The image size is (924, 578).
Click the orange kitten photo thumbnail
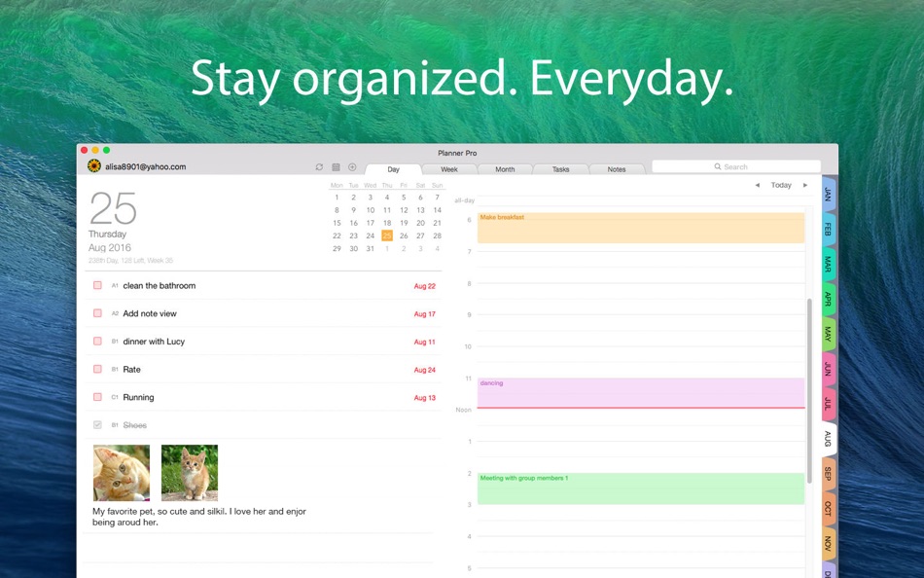pos(121,472)
